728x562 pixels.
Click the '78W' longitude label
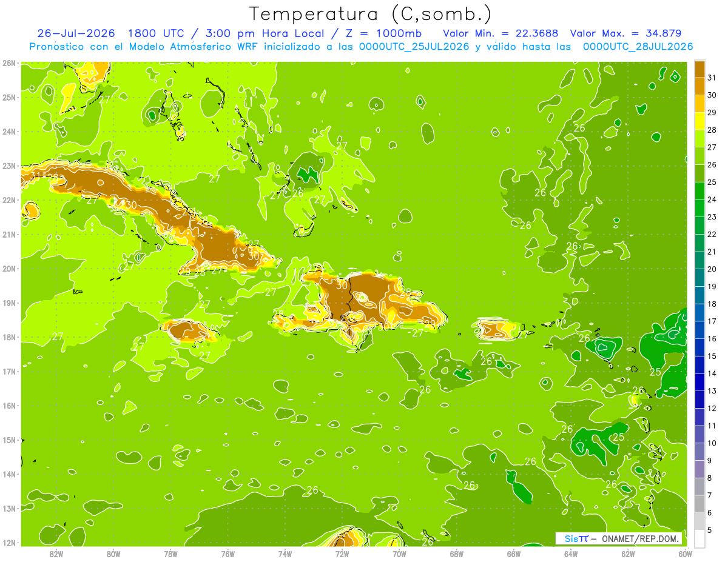coord(170,553)
